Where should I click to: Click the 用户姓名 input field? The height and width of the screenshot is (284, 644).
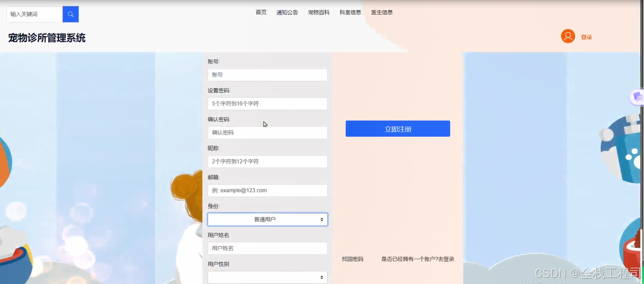pyautogui.click(x=267, y=248)
